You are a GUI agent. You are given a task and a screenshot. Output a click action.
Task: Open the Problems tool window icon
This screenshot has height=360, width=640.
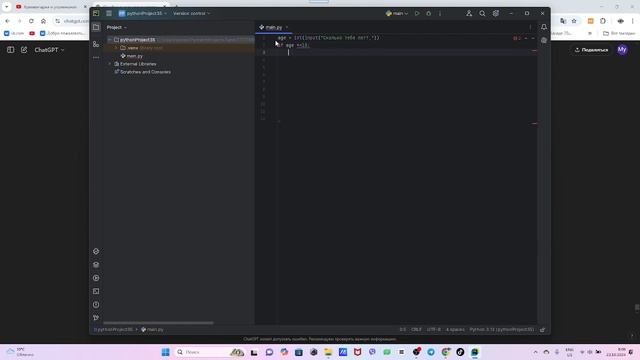pyautogui.click(x=96, y=304)
